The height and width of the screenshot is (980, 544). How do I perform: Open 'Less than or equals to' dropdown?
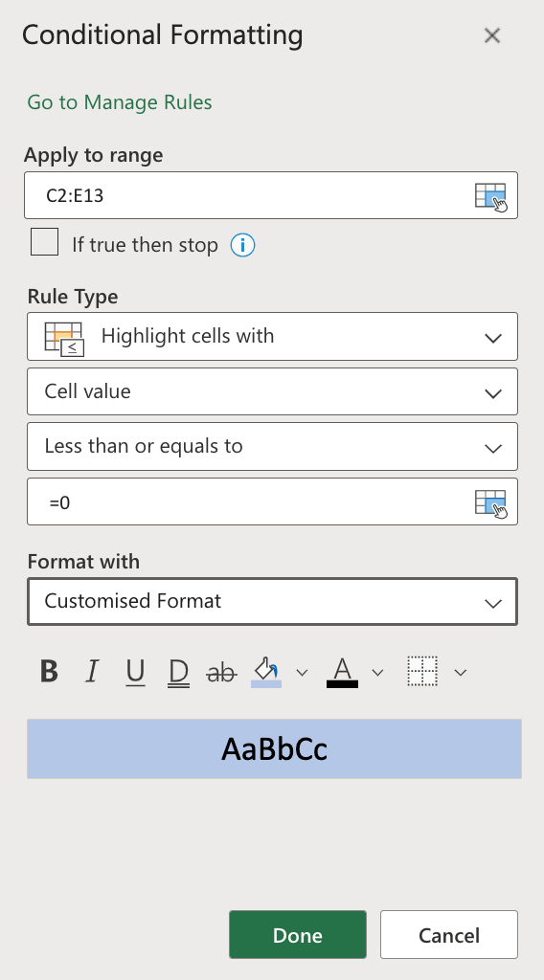coord(272,446)
